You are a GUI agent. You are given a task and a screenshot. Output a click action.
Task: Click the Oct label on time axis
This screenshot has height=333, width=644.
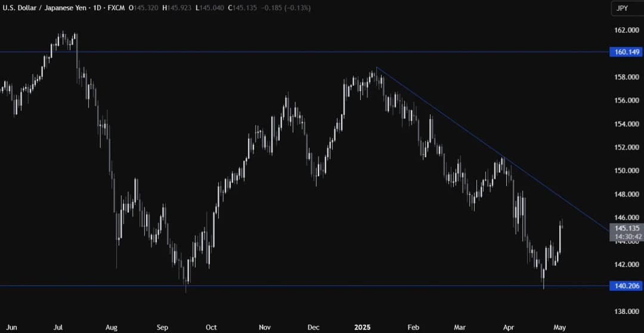point(210,327)
